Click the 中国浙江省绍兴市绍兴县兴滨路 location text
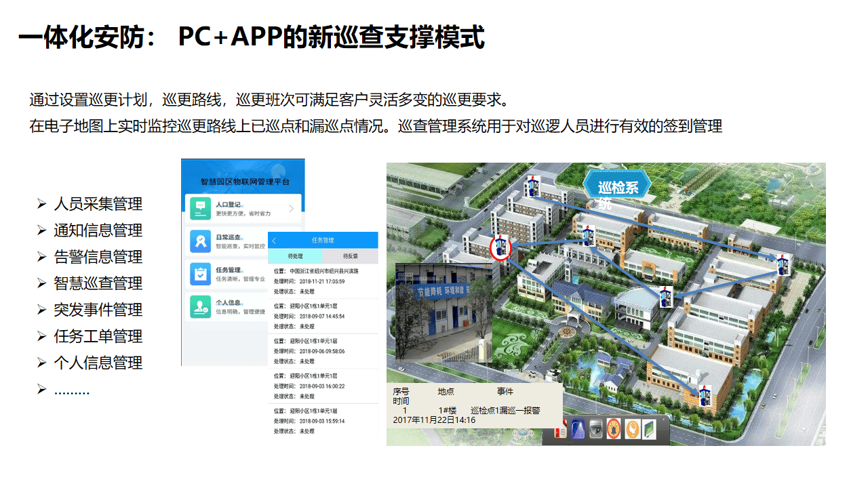This screenshot has width=868, height=488. 324,271
